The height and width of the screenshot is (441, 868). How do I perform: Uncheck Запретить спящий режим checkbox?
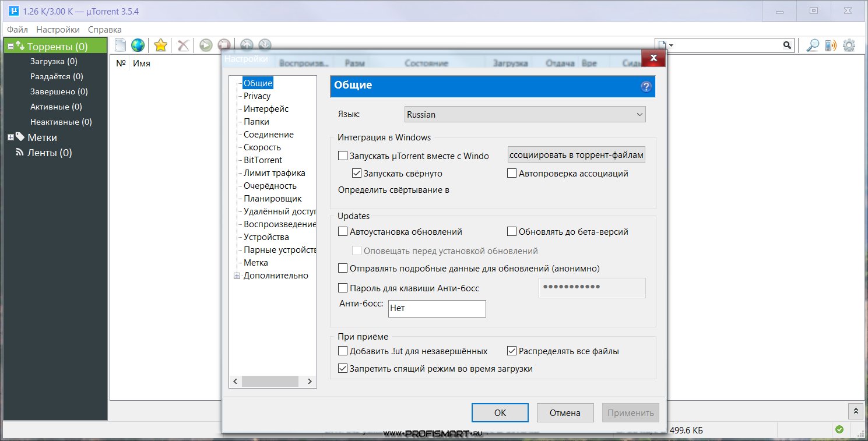pos(343,368)
